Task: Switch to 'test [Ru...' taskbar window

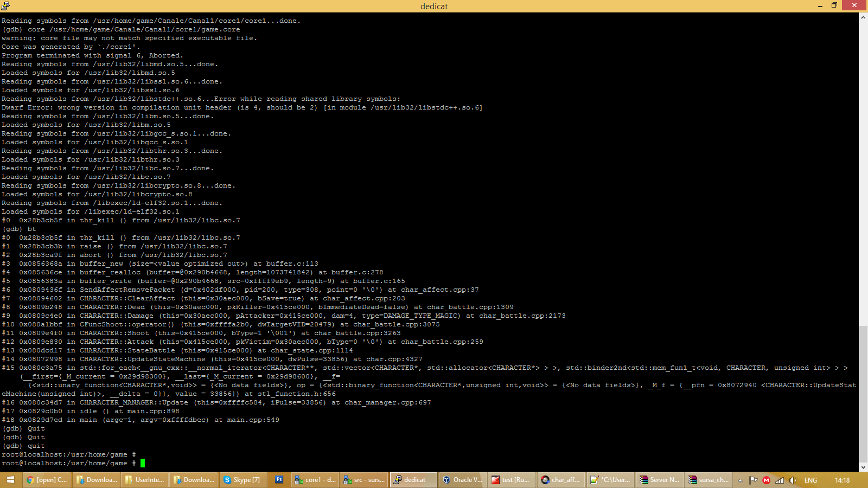Action: point(511,480)
